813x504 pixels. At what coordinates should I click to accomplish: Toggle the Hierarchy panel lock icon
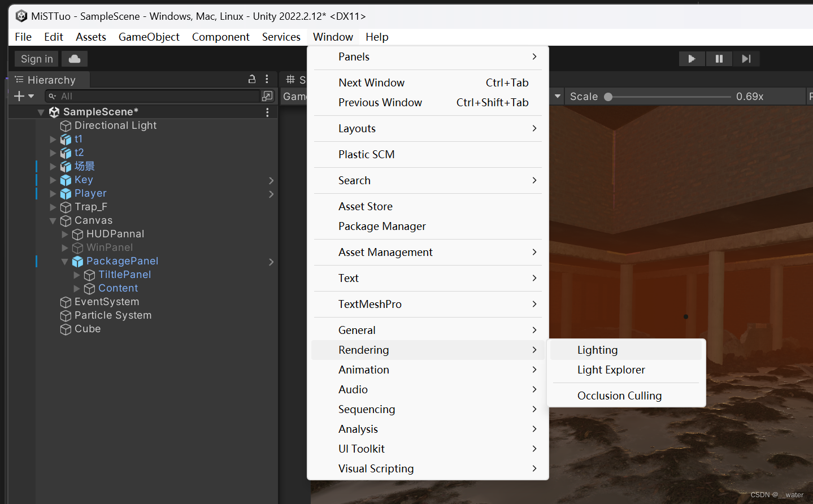pos(252,80)
